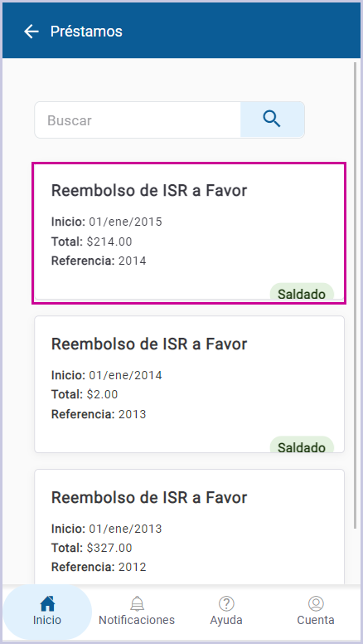Screen dimensions: 363x644
Task: Focus the Buscar search field
Action: 138,120
